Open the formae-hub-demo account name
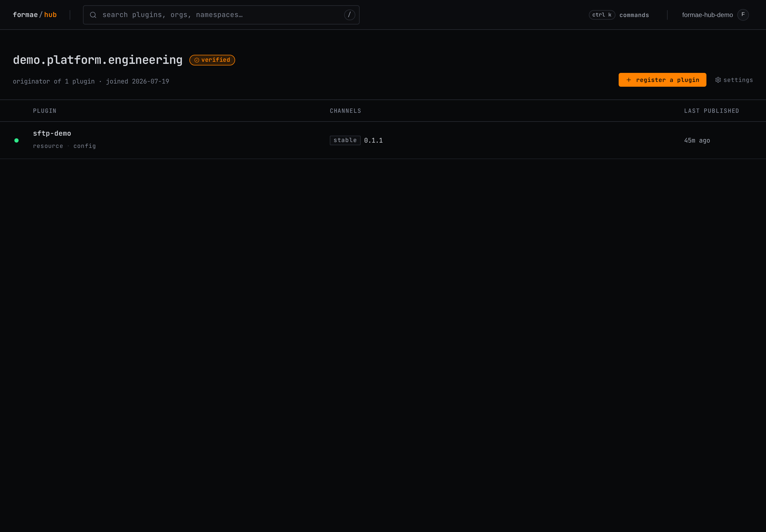The width and height of the screenshot is (766, 532). click(x=707, y=15)
